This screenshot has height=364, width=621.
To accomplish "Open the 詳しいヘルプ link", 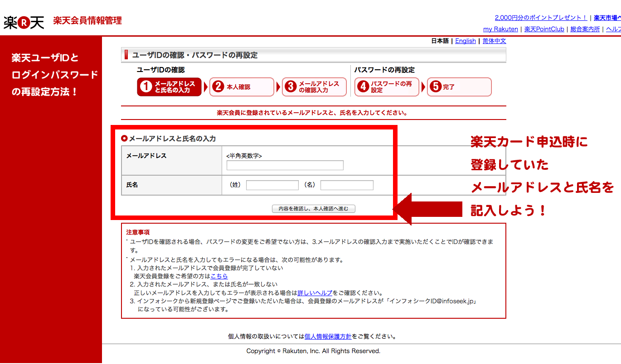I will 315,293.
